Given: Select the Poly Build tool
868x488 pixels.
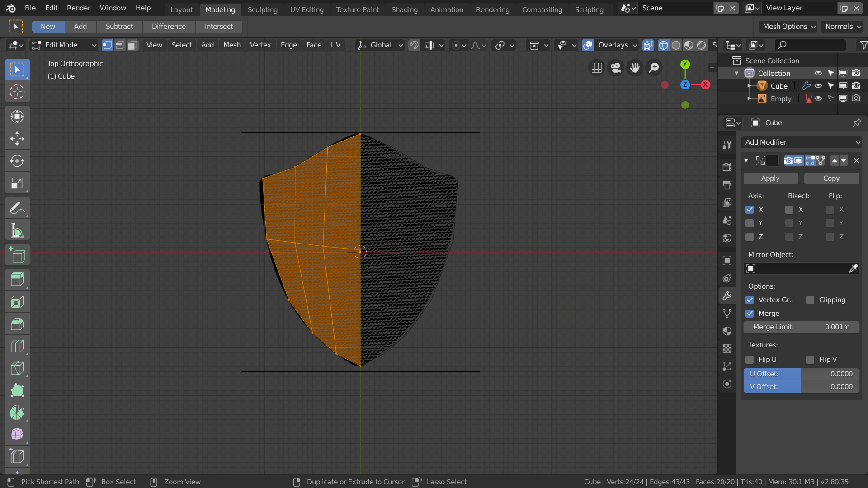Looking at the screenshot, I should click(17, 390).
